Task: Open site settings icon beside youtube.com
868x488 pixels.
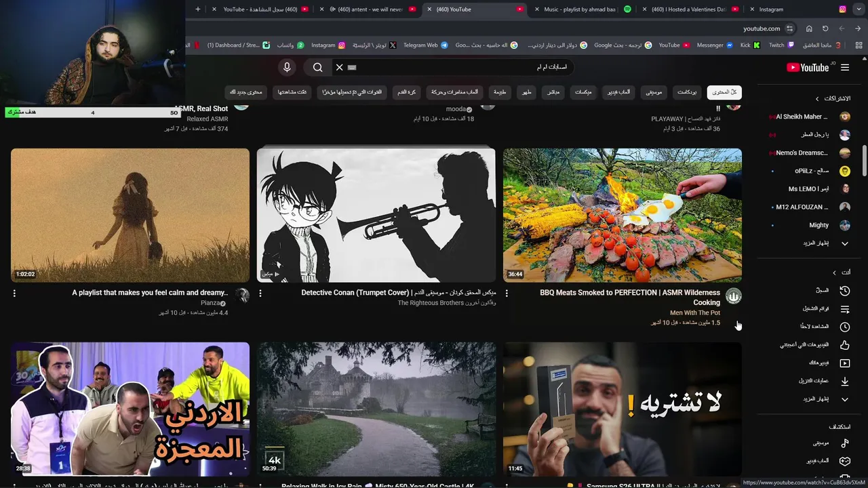Action: click(789, 28)
